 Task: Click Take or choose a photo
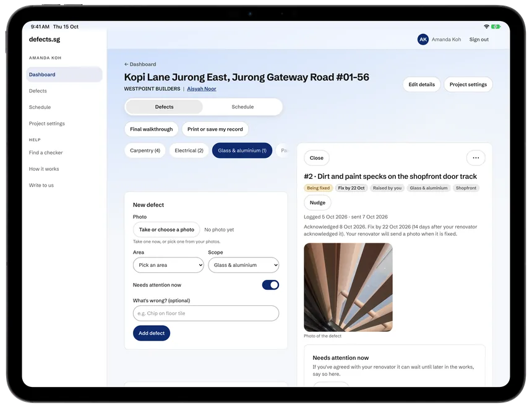166,230
